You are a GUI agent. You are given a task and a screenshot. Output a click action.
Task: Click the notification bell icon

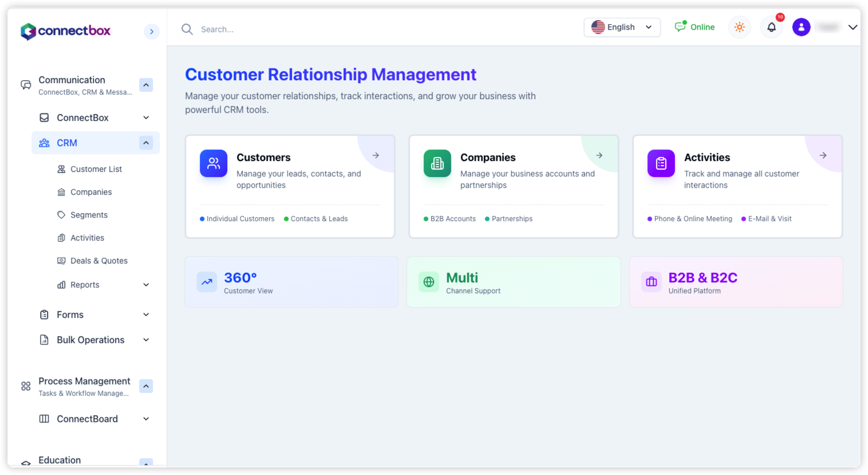pos(771,27)
